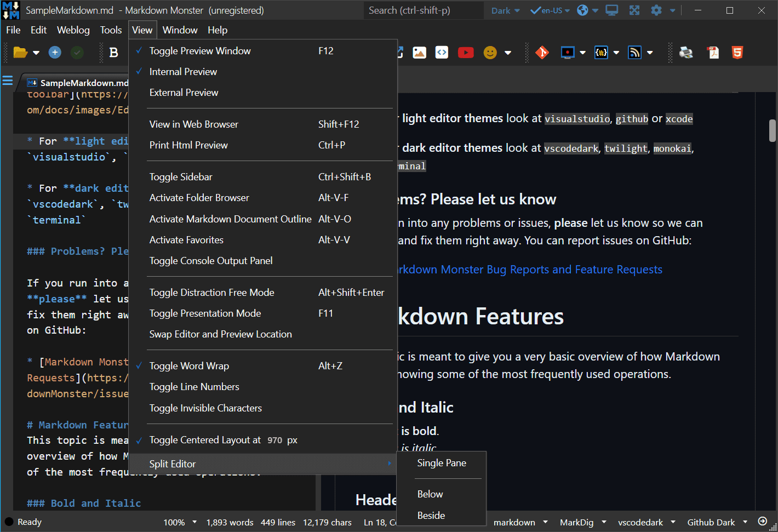Open the folder icon in the toolbar
This screenshot has height=532, width=778.
(20, 53)
